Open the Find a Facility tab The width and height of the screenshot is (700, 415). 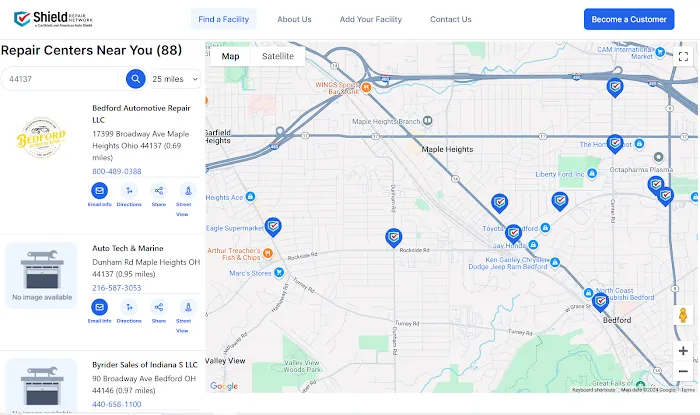pos(224,19)
